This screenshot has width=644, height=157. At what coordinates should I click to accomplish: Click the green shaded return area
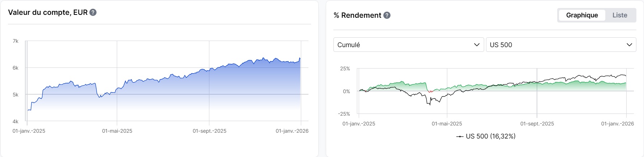(398, 87)
